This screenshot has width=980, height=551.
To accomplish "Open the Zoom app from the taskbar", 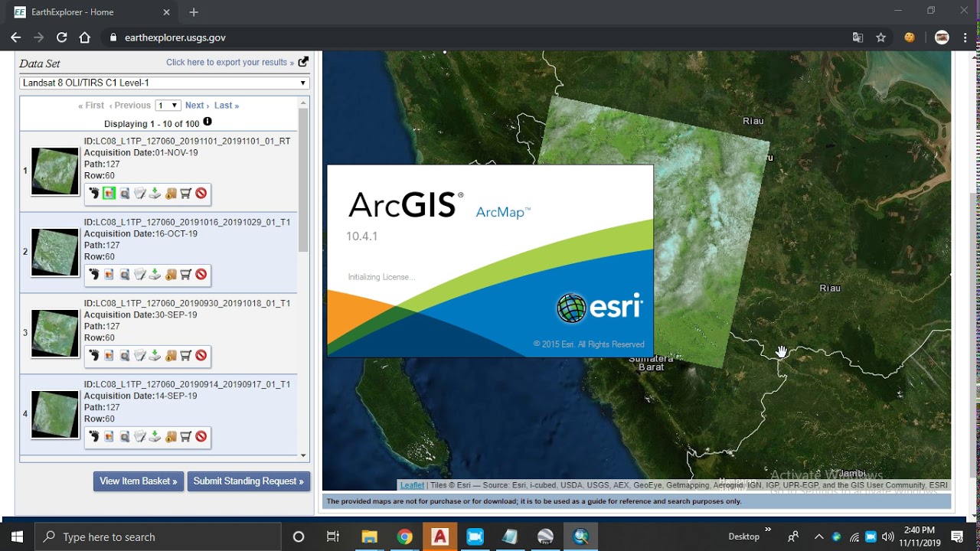I will coord(475,536).
